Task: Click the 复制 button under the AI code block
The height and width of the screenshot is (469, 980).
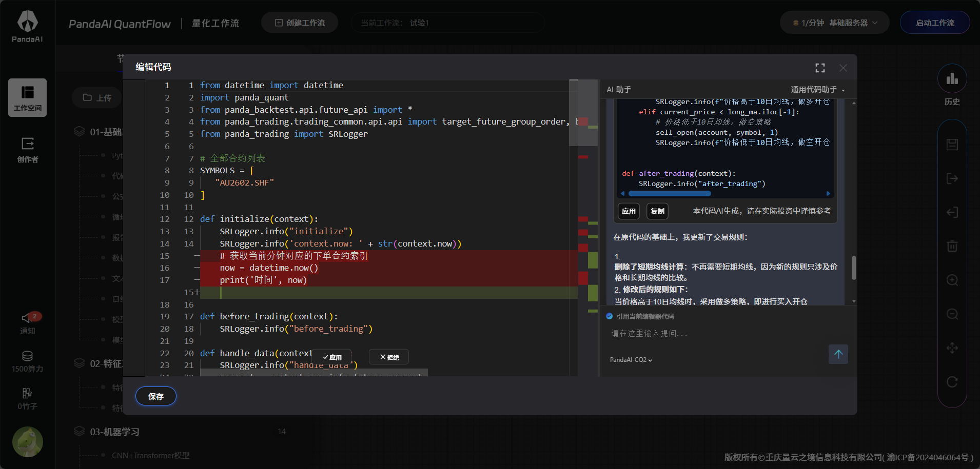Action: point(657,211)
